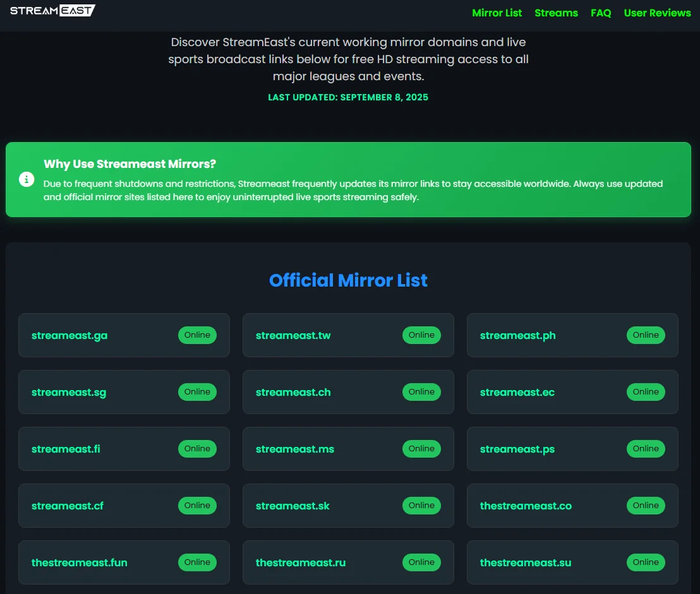Open the FAQ section from the header
Viewport: 700px width, 594px height.
click(601, 13)
